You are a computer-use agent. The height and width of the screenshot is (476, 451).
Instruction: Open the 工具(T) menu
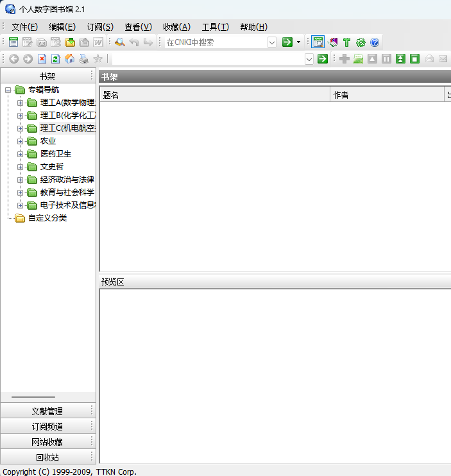click(x=215, y=27)
